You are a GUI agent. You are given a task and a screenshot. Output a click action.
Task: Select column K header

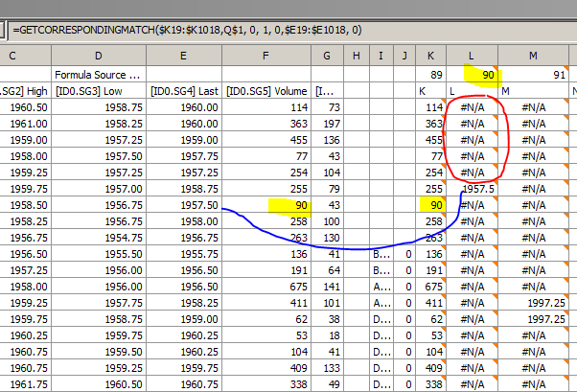tap(430, 56)
